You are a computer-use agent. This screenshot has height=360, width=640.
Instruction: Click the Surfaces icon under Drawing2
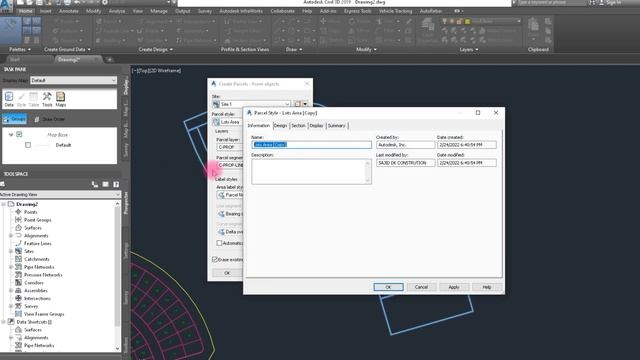tap(18, 228)
